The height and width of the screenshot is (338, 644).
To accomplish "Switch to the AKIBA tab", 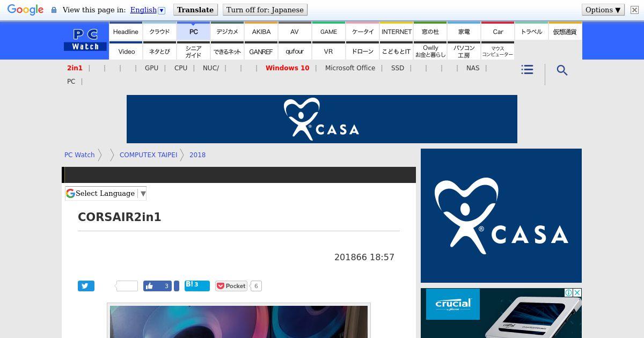I will point(261,32).
